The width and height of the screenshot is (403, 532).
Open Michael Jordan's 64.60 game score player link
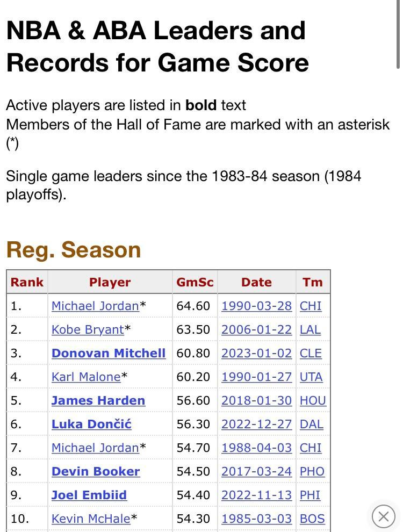pyautogui.click(x=95, y=306)
